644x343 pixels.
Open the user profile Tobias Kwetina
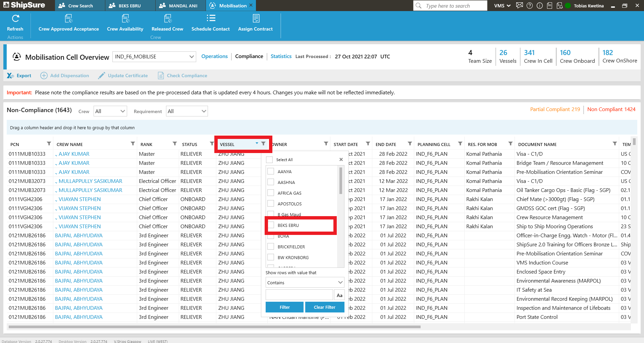coord(589,6)
